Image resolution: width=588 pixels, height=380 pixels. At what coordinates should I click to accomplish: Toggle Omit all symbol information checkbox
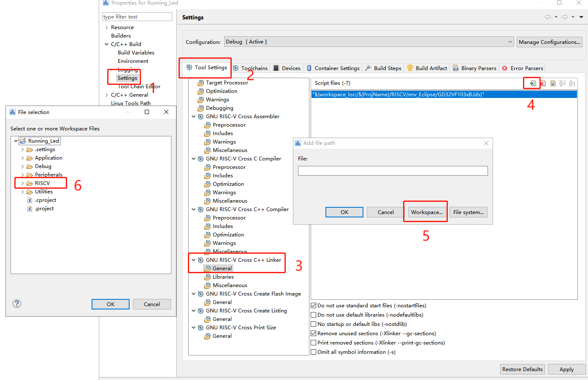[314, 352]
